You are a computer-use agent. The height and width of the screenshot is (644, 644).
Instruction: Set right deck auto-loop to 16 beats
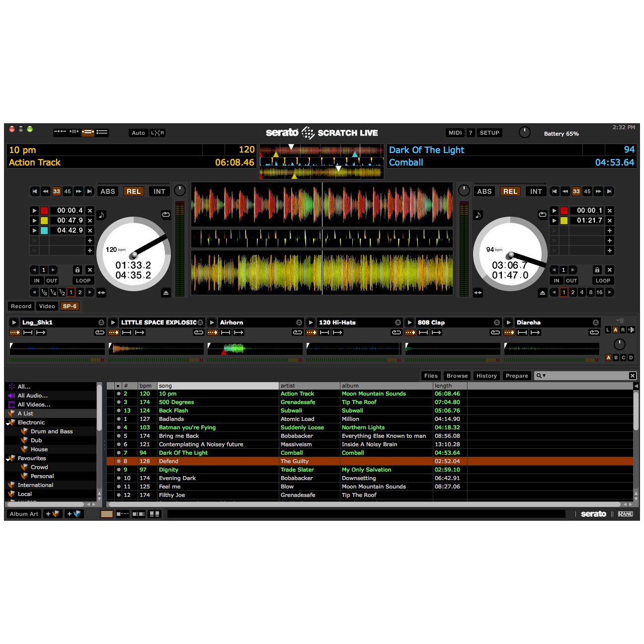[x=599, y=293]
